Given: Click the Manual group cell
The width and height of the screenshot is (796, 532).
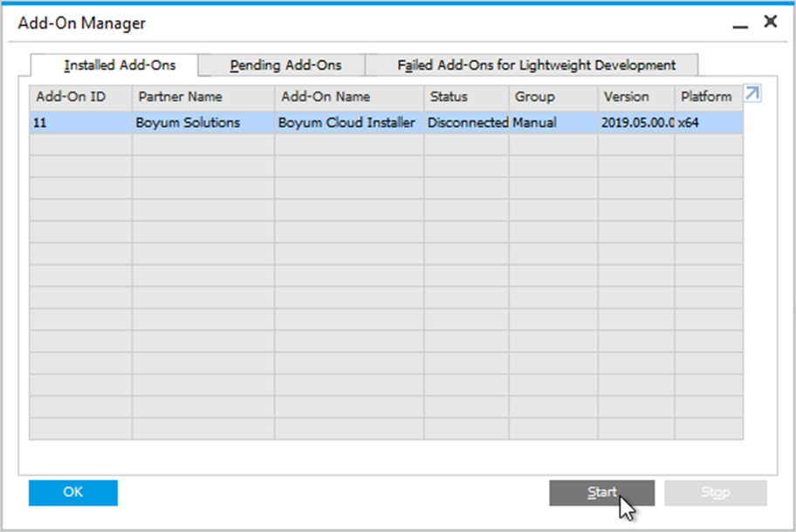Looking at the screenshot, I should pos(553,123).
